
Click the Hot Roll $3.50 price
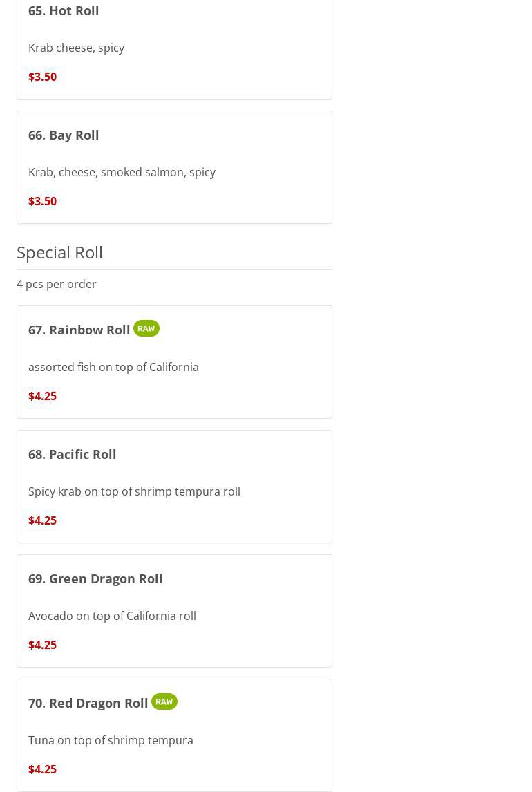[x=42, y=77]
